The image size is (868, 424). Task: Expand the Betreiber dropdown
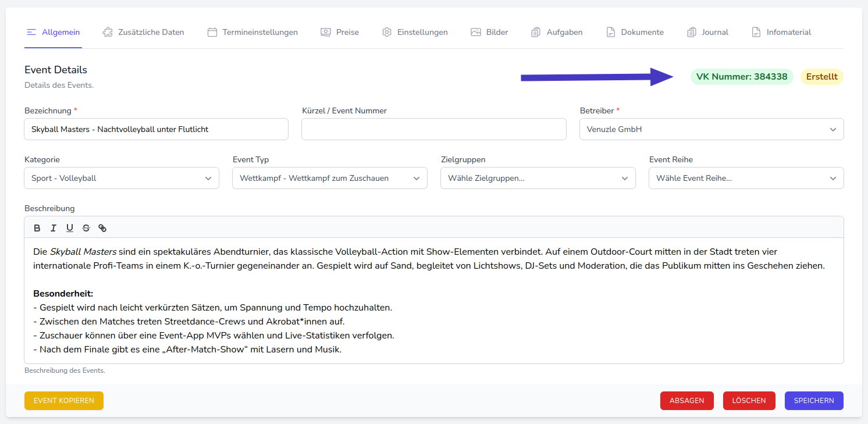click(x=712, y=130)
